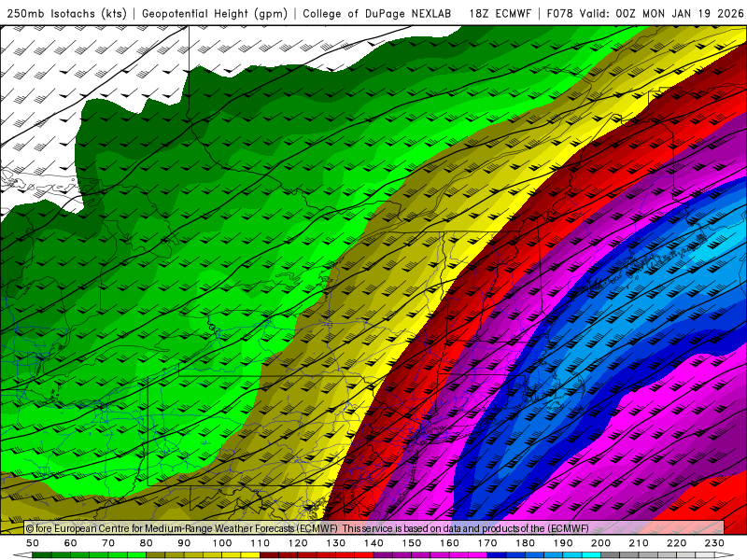Image resolution: width=747 pixels, height=560 pixels.
Task: Select the darkest green swatch under 50
Action: [x=41, y=555]
